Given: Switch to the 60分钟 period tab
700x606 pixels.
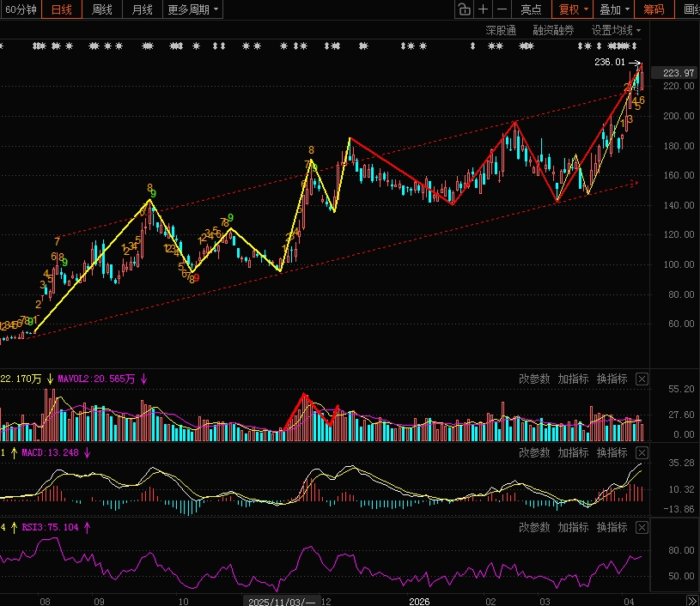Looking at the screenshot, I should tap(21, 9).
